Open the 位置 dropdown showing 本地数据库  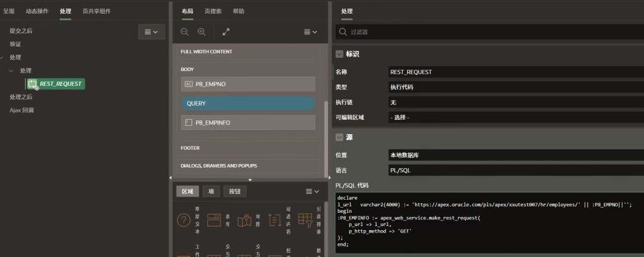[516, 155]
